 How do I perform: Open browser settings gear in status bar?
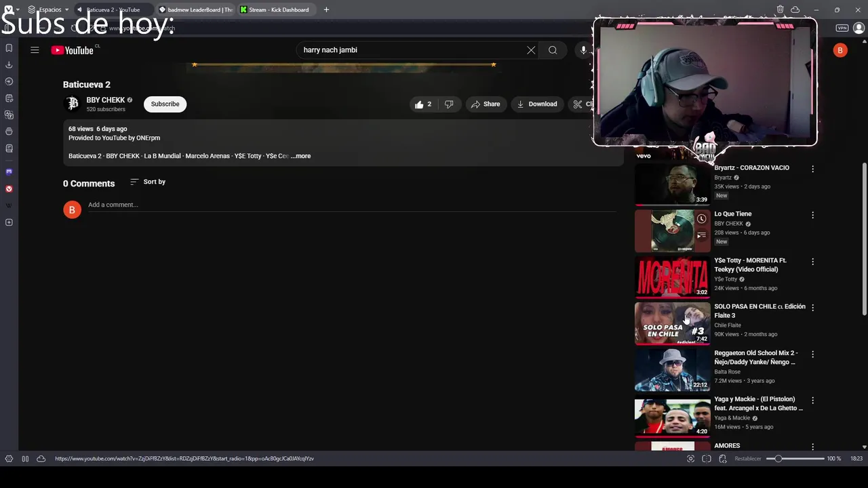[x=9, y=459]
